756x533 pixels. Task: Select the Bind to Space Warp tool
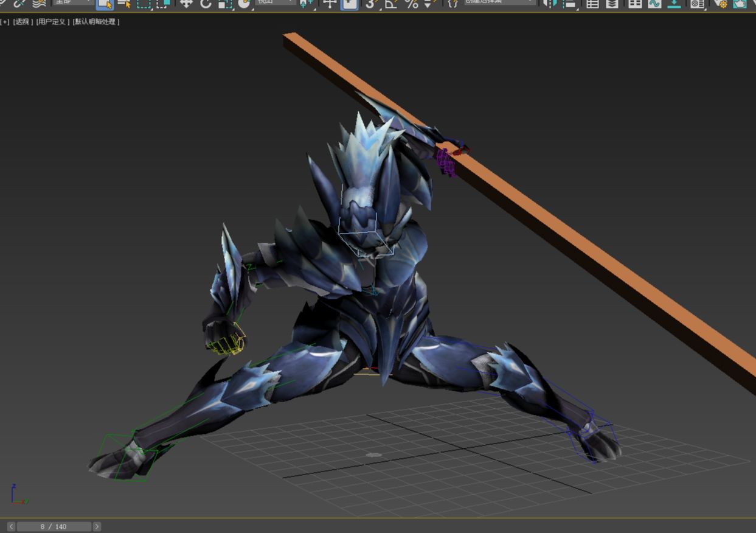tap(40, 3)
